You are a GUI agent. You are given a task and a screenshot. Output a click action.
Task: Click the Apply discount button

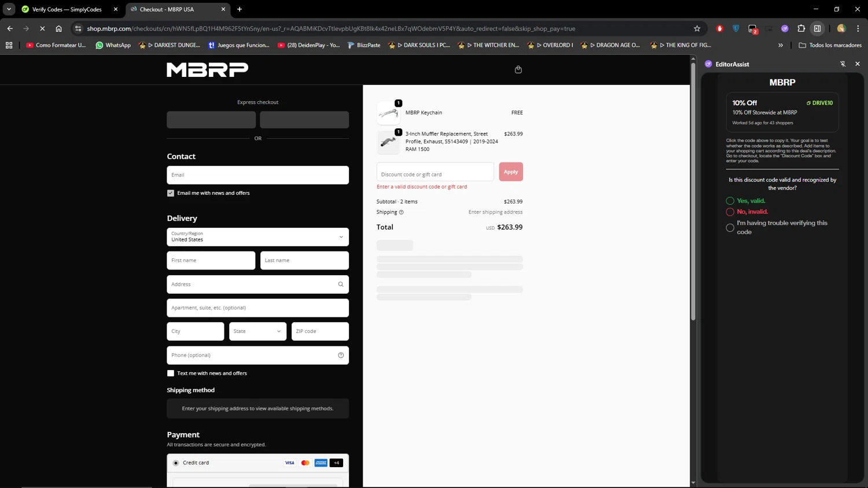(511, 172)
